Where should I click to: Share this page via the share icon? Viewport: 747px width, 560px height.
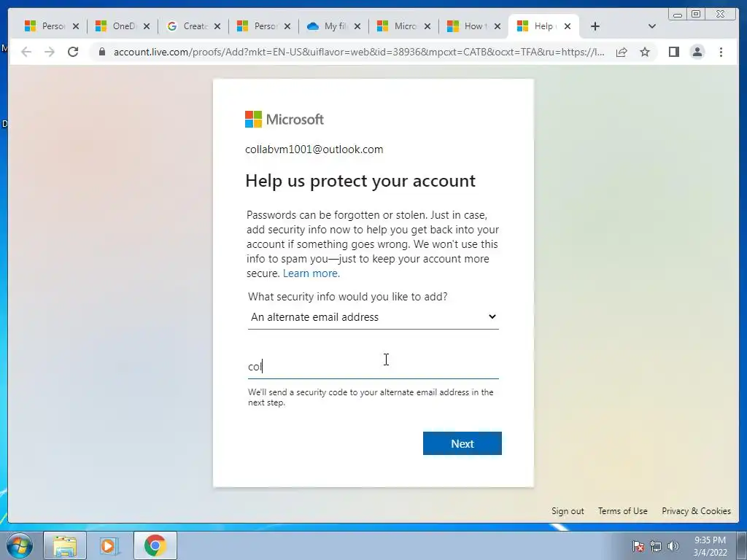click(x=622, y=52)
